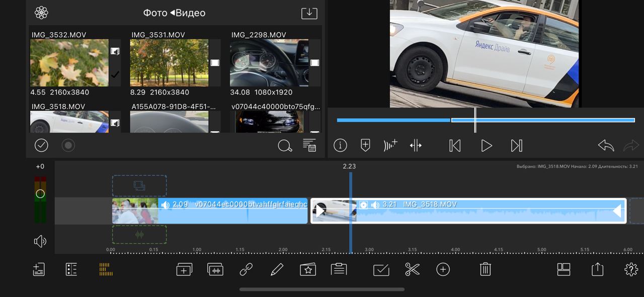This screenshot has height=297, width=644.
Task: Tap the circled plus add icon
Action: [443, 270]
